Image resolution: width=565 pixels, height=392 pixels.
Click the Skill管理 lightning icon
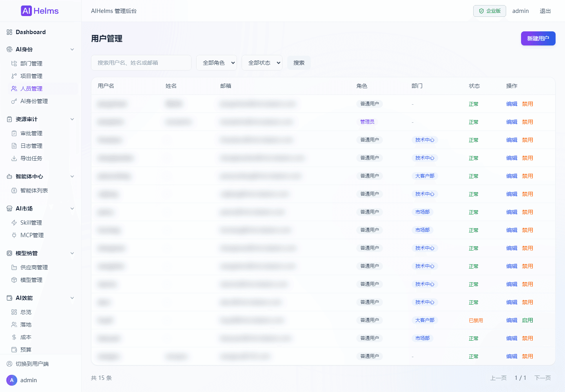point(14,223)
